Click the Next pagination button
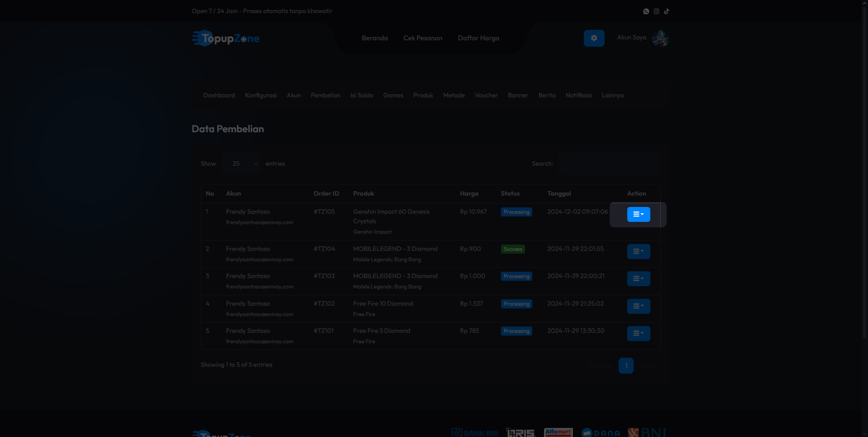The height and width of the screenshot is (437, 868). click(647, 365)
